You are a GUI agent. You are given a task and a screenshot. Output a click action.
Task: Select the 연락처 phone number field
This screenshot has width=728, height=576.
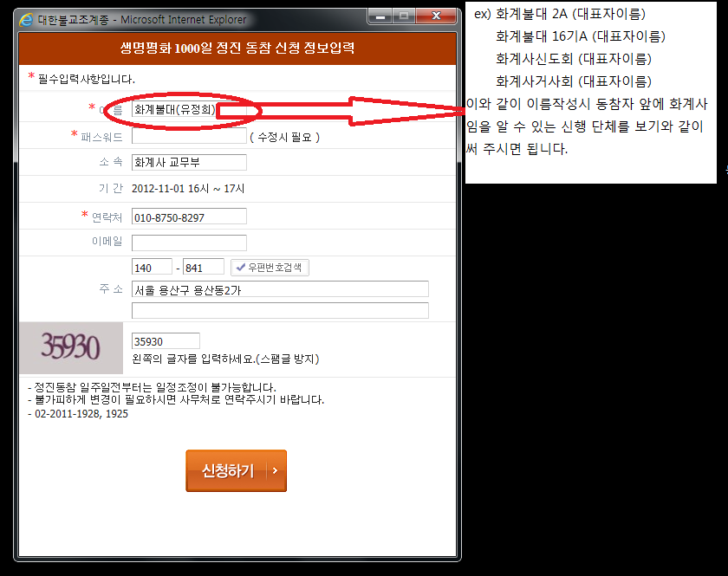pos(189,217)
